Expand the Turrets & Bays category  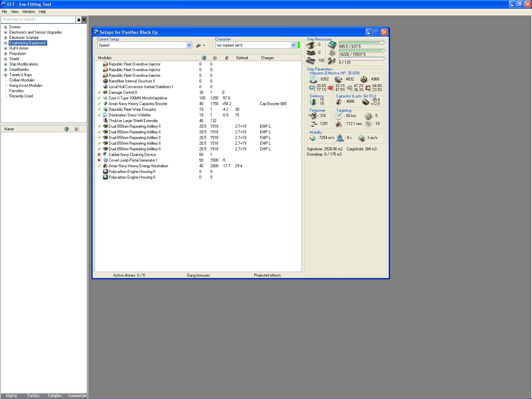(5, 75)
